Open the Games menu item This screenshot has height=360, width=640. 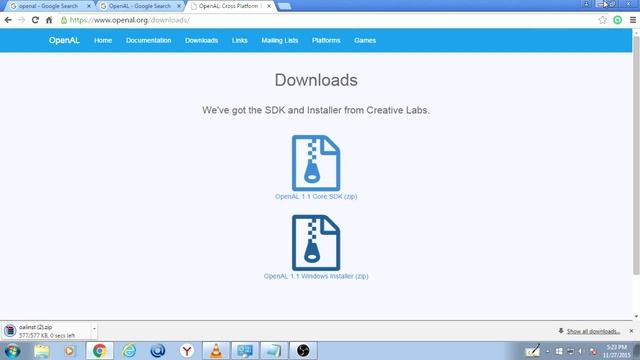[x=365, y=40]
